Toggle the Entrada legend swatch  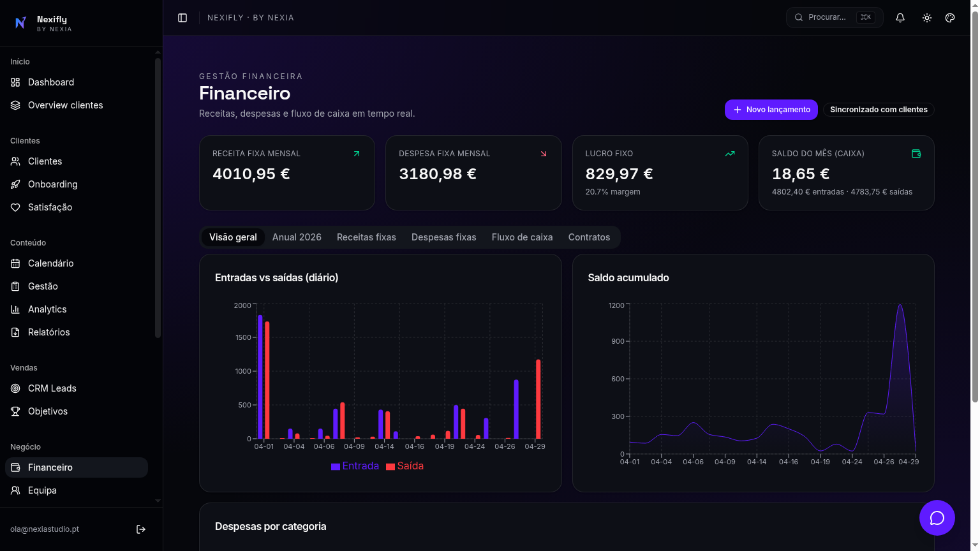click(336, 467)
